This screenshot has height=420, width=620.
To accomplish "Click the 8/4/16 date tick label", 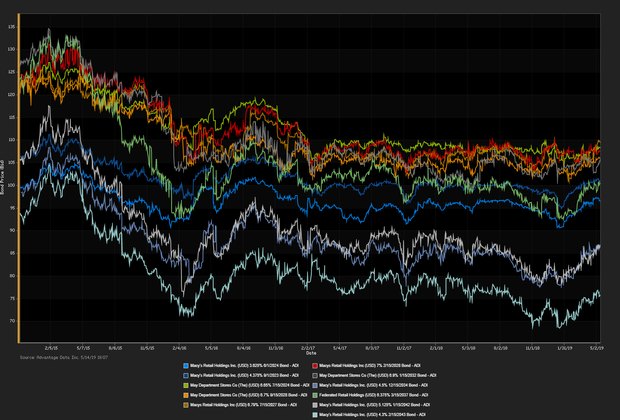I will pyautogui.click(x=244, y=348).
